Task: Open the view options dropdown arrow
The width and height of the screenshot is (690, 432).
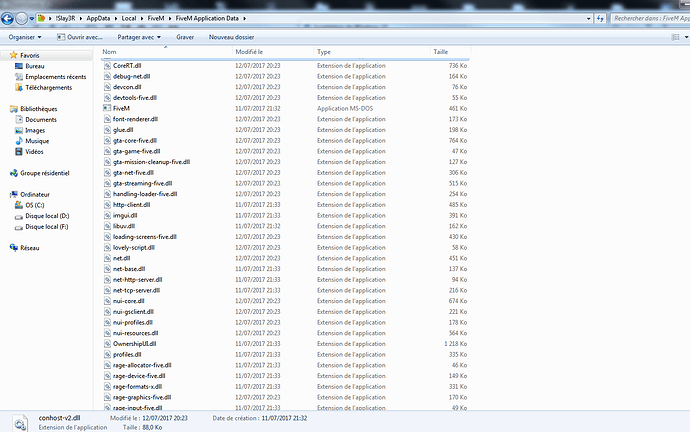Action: coord(686,37)
